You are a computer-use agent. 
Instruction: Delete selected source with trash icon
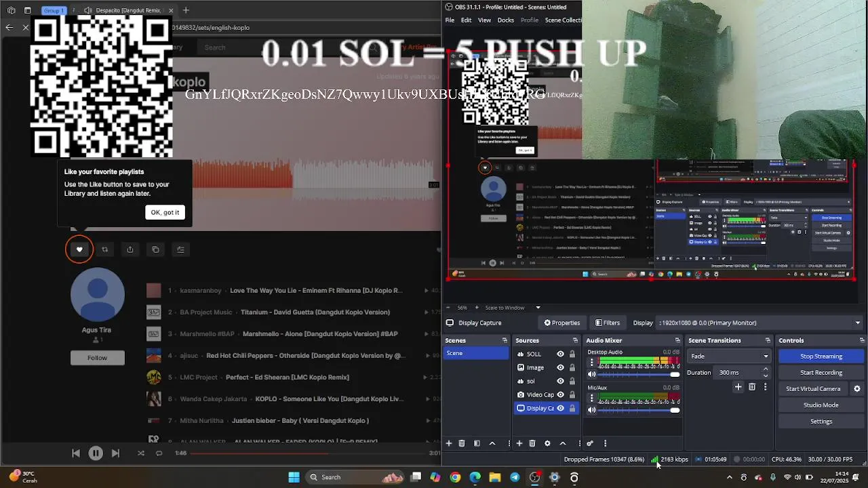tap(532, 443)
